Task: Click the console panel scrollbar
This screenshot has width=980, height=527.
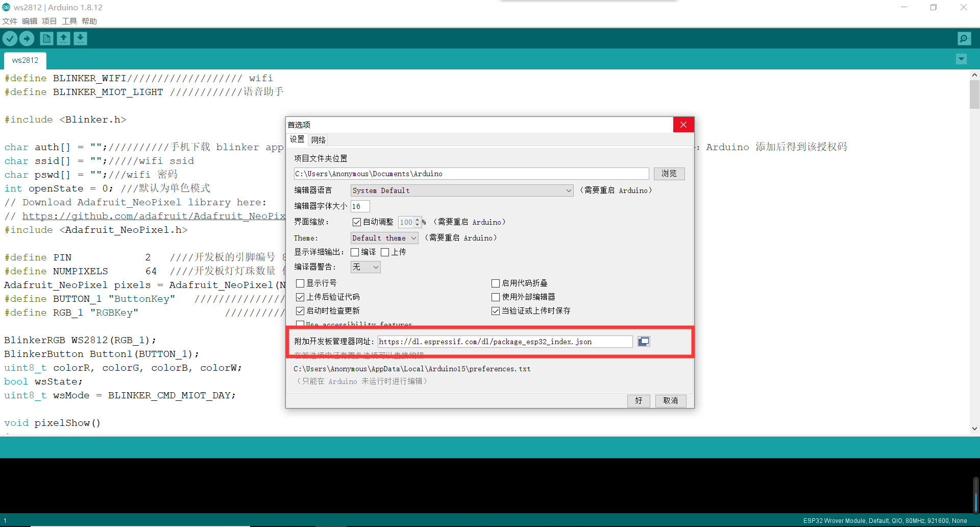Action: (x=975, y=494)
